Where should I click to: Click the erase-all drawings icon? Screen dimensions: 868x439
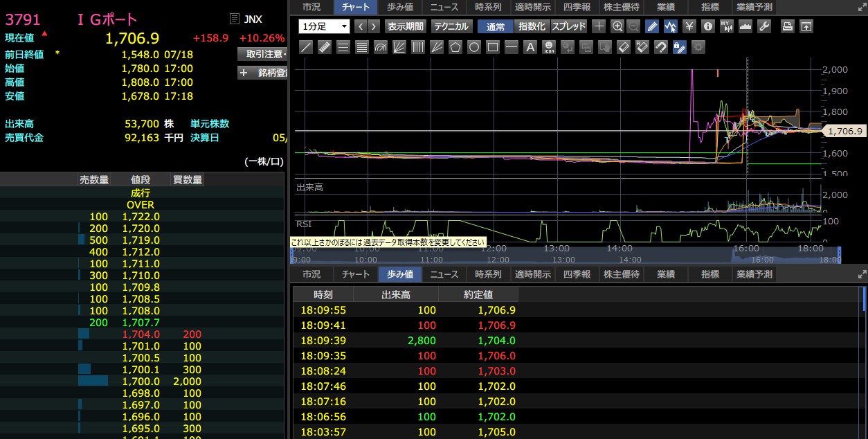[x=642, y=47]
